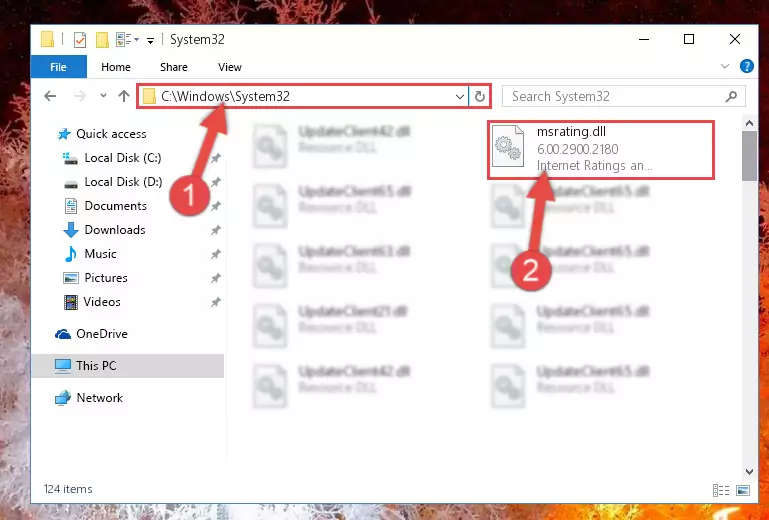
Task: Select This PC in navigation pane
Action: (x=128, y=365)
